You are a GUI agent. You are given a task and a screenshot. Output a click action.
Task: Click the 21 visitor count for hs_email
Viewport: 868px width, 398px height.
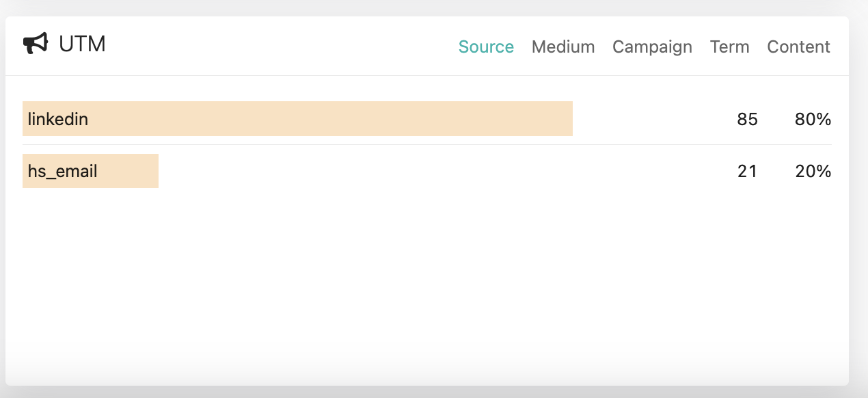pos(747,171)
